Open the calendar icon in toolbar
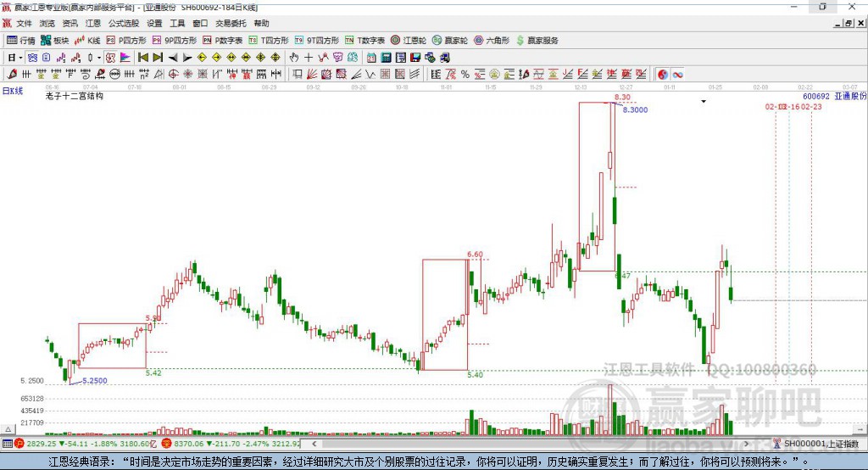This screenshot has height=470, width=868. coord(371,58)
